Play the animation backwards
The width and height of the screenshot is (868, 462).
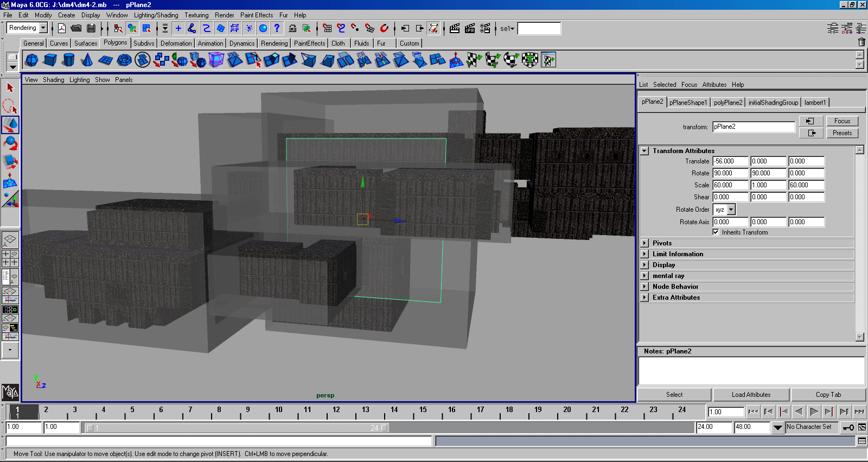pyautogui.click(x=799, y=412)
